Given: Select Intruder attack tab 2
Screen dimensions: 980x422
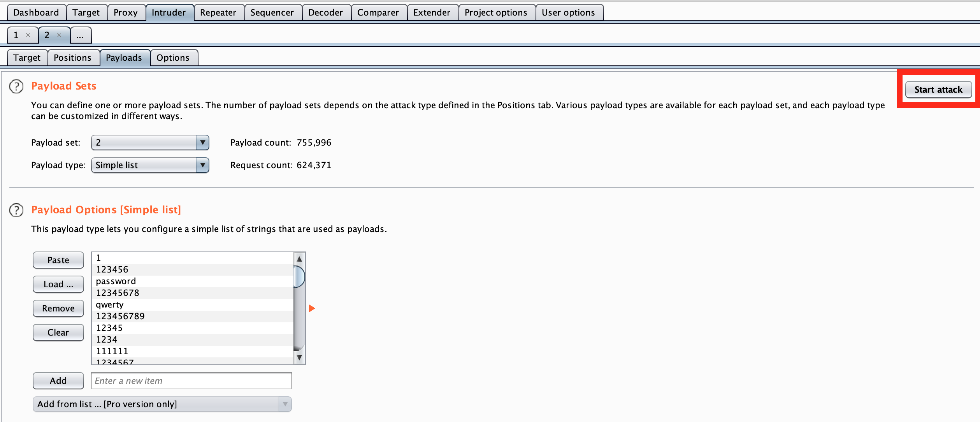Looking at the screenshot, I should [x=47, y=35].
